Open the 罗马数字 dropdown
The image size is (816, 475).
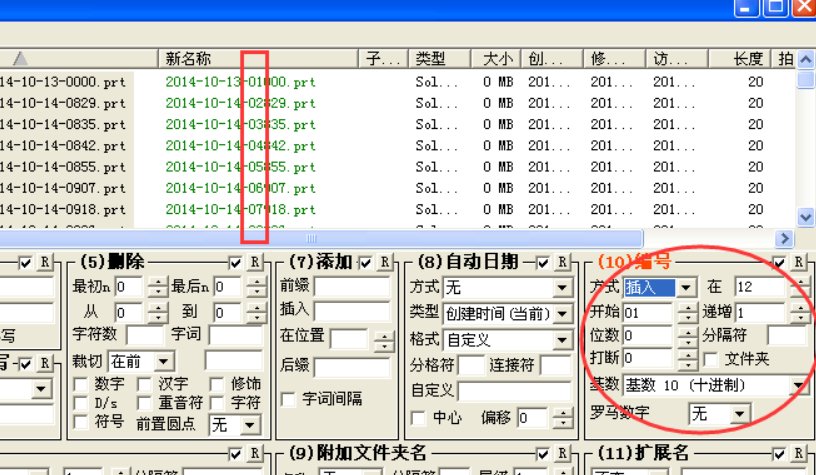click(739, 415)
